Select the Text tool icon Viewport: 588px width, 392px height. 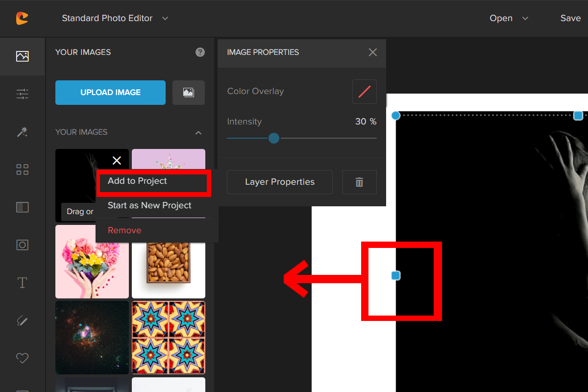[x=22, y=283]
